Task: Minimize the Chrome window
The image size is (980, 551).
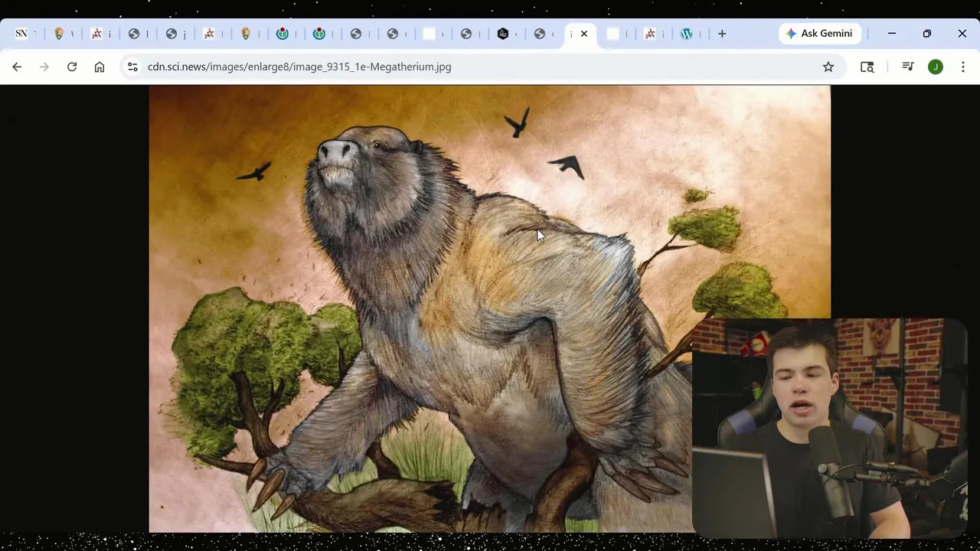Action: tap(892, 34)
